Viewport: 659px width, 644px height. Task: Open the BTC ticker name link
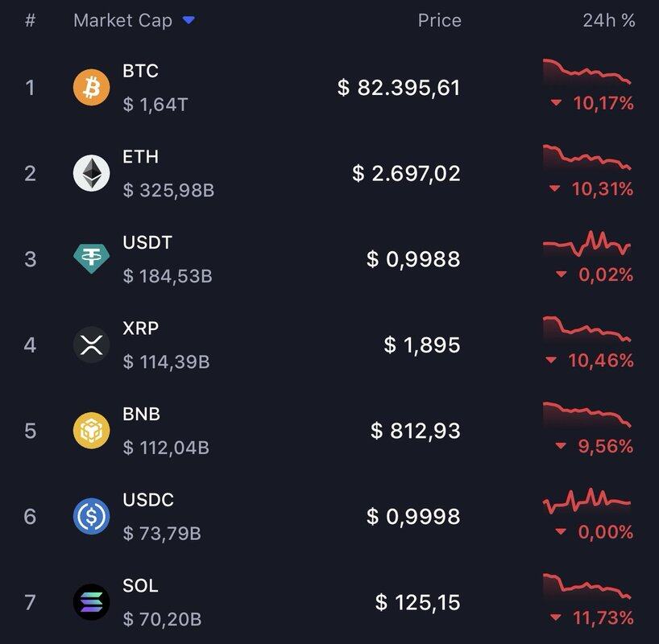click(141, 71)
